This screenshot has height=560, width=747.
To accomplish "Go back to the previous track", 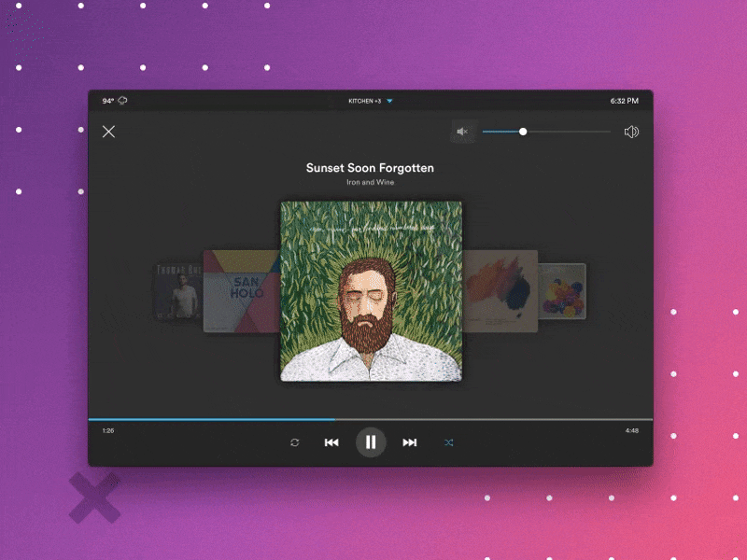I will pos(331,442).
